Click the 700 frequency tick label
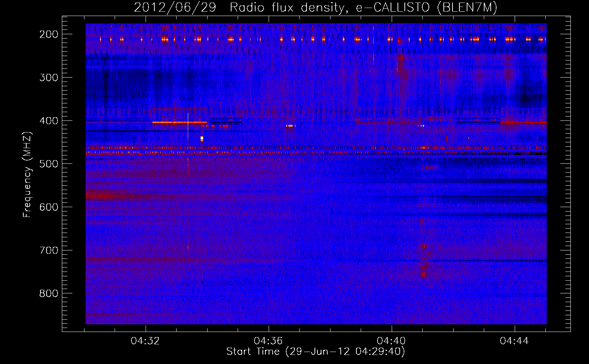 click(49, 250)
